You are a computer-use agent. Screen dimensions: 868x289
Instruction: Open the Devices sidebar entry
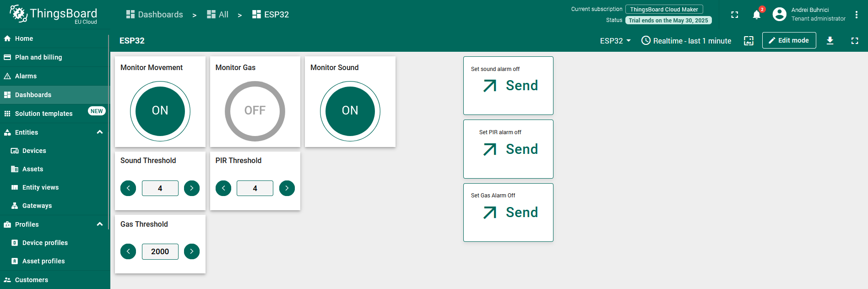tap(55, 151)
